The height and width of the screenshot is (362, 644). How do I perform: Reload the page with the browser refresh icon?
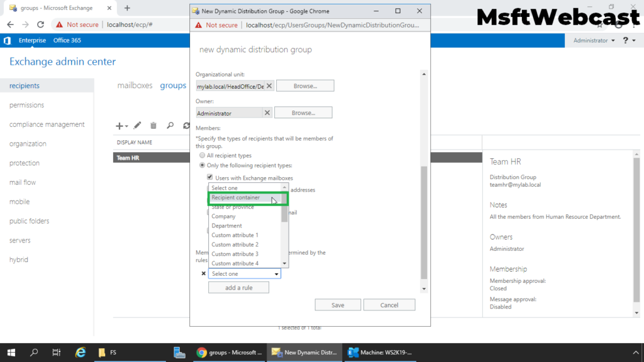click(40, 25)
